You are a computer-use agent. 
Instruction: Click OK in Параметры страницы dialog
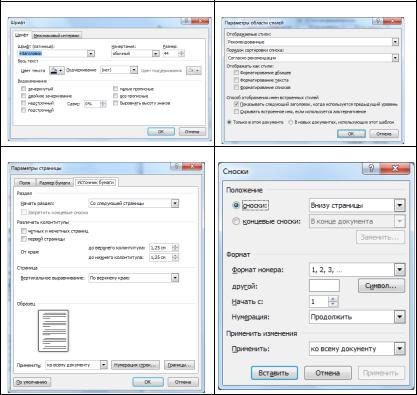(x=148, y=382)
